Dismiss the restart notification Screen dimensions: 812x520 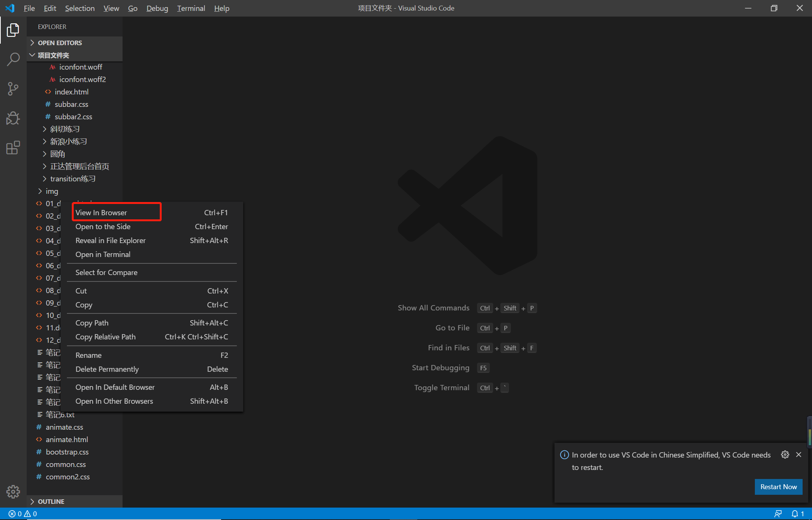click(x=799, y=455)
